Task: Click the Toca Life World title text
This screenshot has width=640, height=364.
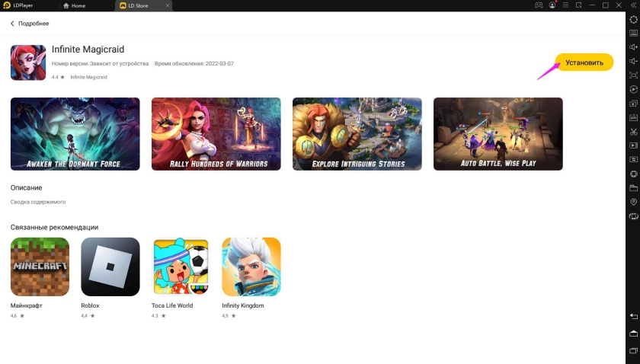Action: click(172, 305)
